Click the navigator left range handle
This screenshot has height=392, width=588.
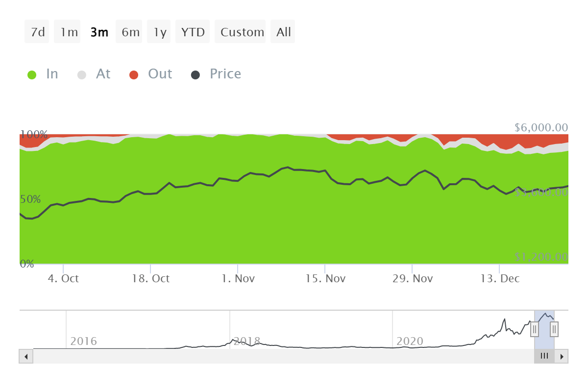tap(535, 329)
